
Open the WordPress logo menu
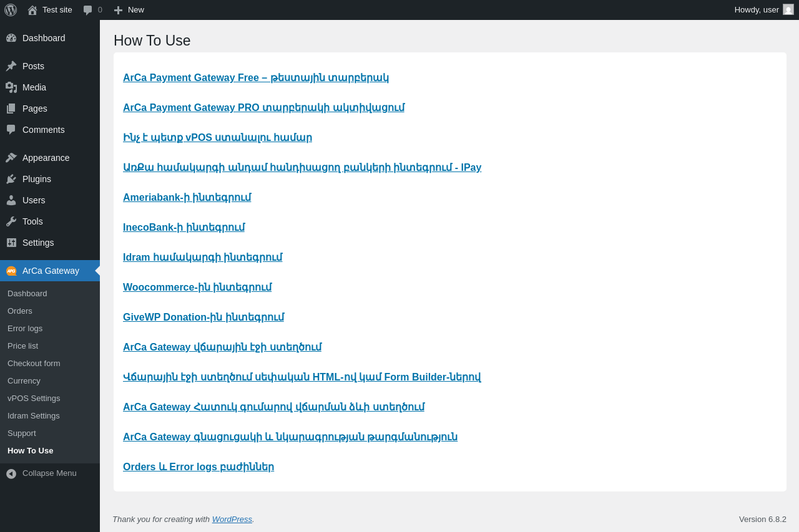(11, 10)
